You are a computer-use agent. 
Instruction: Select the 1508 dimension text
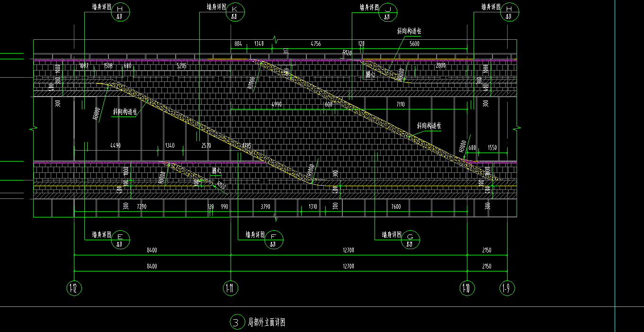pyautogui.click(x=108, y=66)
